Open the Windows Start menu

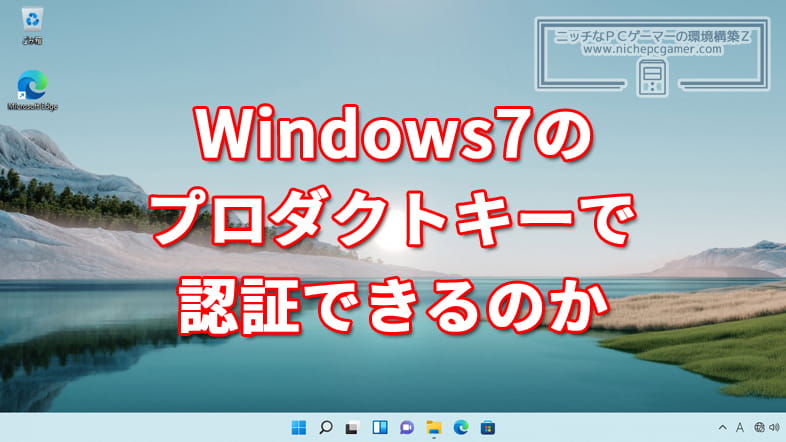click(x=299, y=427)
